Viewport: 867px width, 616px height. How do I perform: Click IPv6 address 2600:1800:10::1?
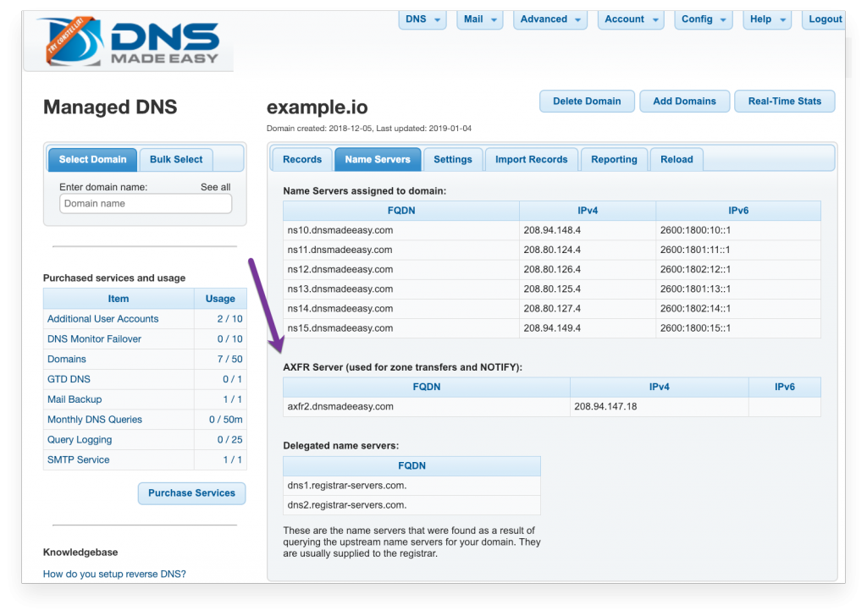click(695, 230)
